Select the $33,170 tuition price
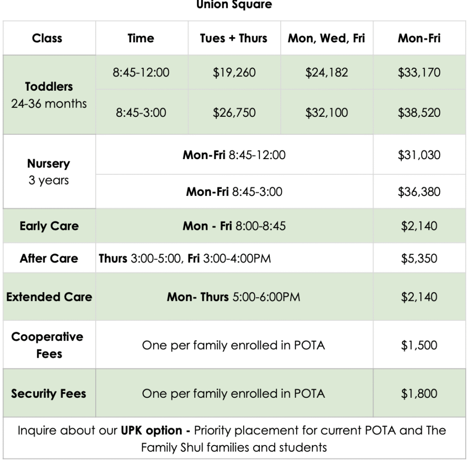476x467 pixels. point(419,73)
